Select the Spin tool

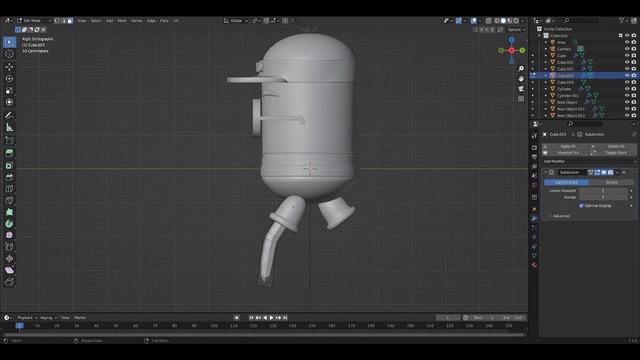coord(9,224)
